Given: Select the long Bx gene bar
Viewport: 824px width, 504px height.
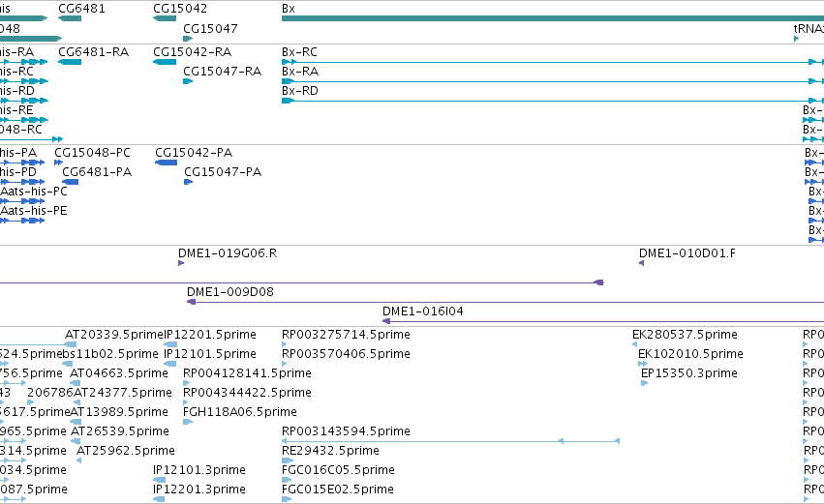Looking at the screenshot, I should click(x=553, y=18).
